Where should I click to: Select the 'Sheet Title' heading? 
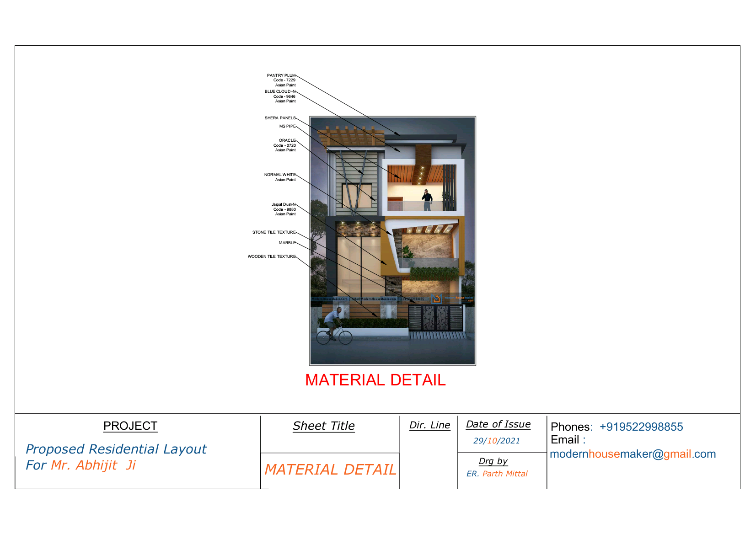[x=324, y=426]
